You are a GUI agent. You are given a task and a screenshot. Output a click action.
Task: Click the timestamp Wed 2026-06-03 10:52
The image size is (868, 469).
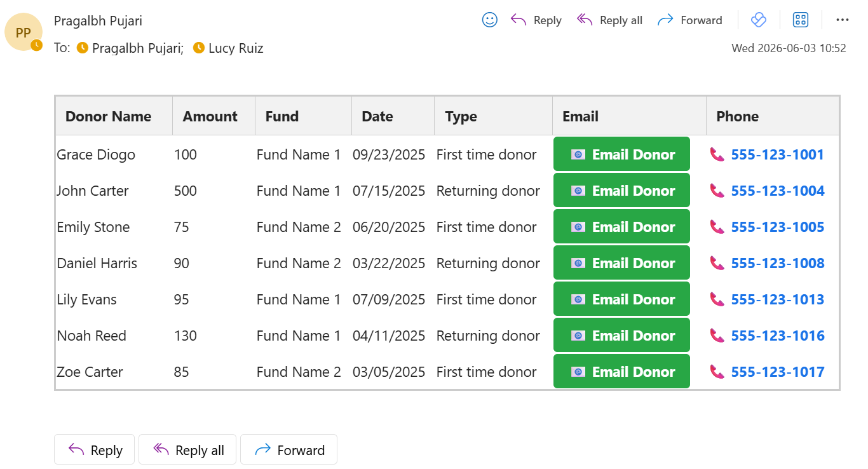tap(789, 48)
